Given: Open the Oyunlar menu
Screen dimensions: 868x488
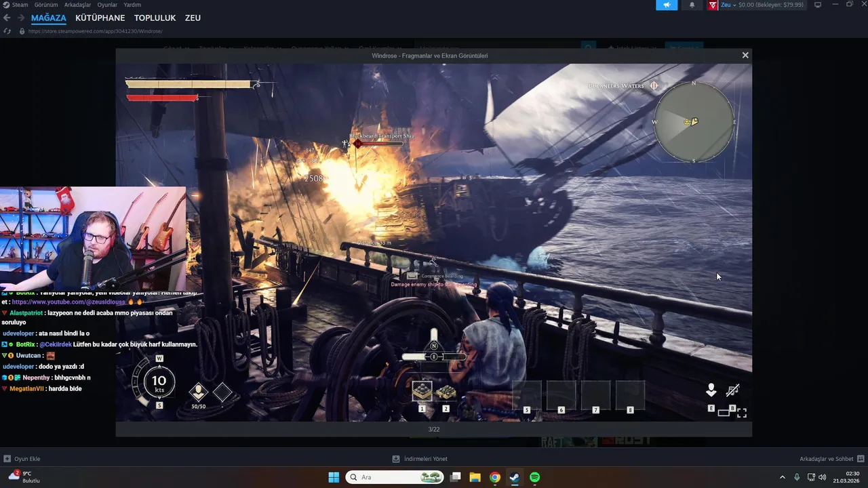Looking at the screenshot, I should pyautogui.click(x=107, y=5).
